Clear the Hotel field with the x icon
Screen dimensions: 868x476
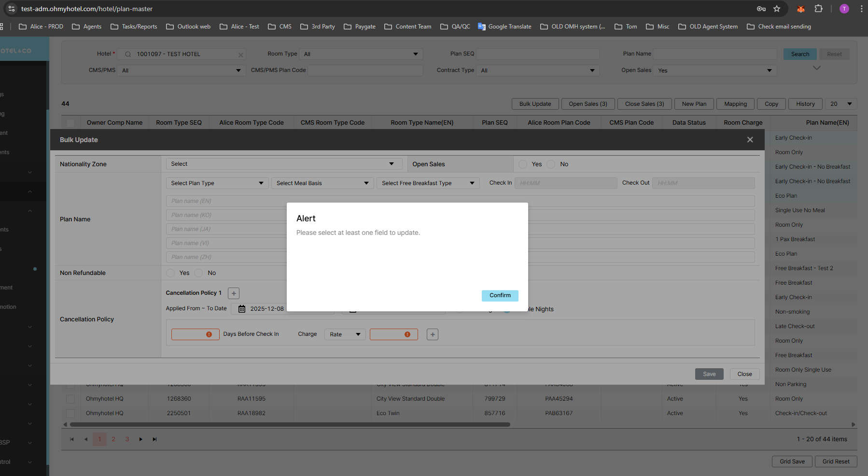[x=240, y=55]
